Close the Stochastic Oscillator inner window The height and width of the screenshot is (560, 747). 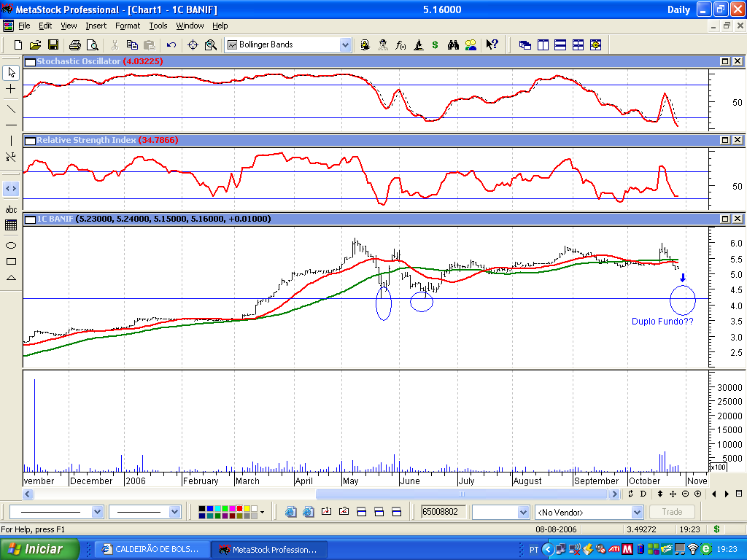point(737,61)
